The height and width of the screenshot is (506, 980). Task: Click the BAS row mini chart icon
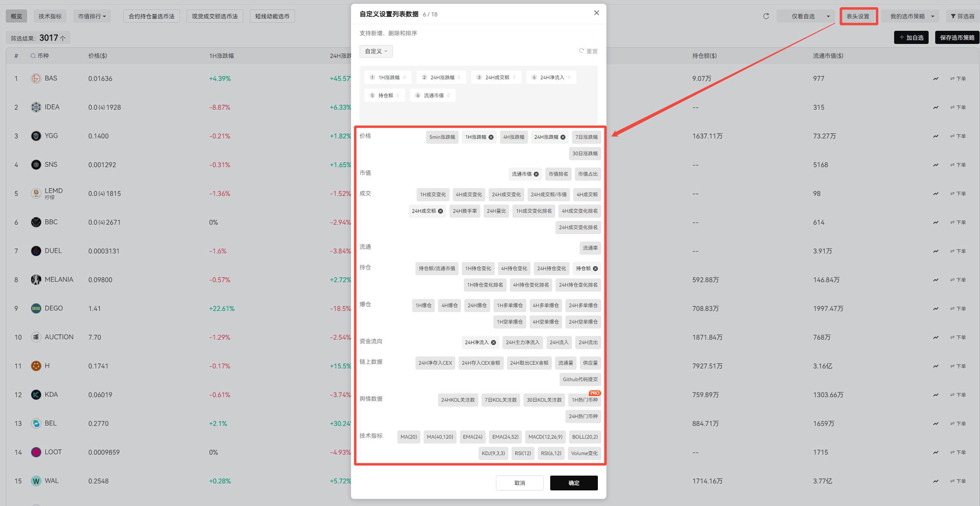(936, 78)
